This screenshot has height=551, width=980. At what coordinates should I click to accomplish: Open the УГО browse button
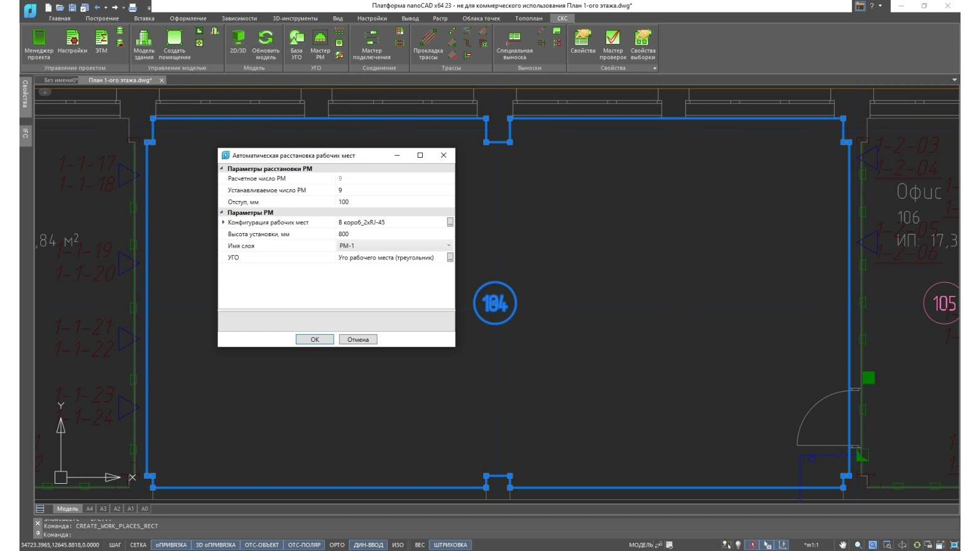click(x=450, y=258)
